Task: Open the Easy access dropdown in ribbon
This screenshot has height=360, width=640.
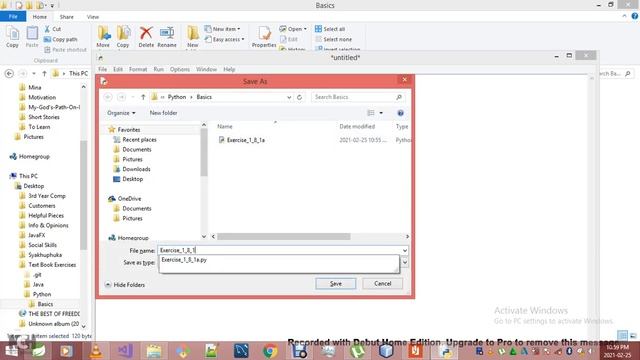Action: (x=224, y=39)
